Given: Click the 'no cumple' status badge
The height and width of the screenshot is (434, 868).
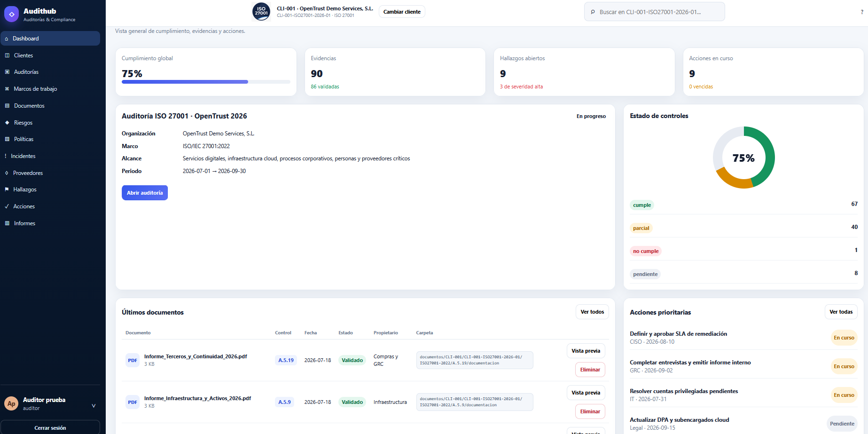Looking at the screenshot, I should pos(646,251).
